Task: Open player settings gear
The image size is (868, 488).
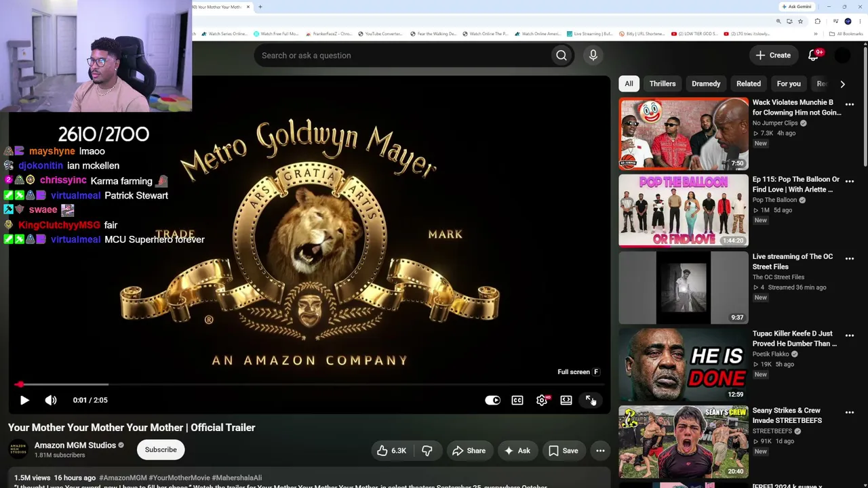Action: (x=542, y=400)
